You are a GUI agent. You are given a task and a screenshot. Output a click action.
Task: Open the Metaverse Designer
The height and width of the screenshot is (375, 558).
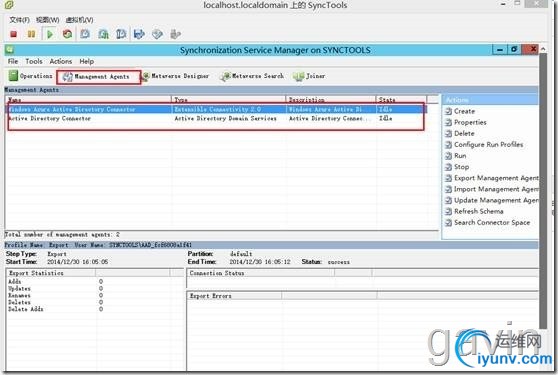(x=176, y=76)
